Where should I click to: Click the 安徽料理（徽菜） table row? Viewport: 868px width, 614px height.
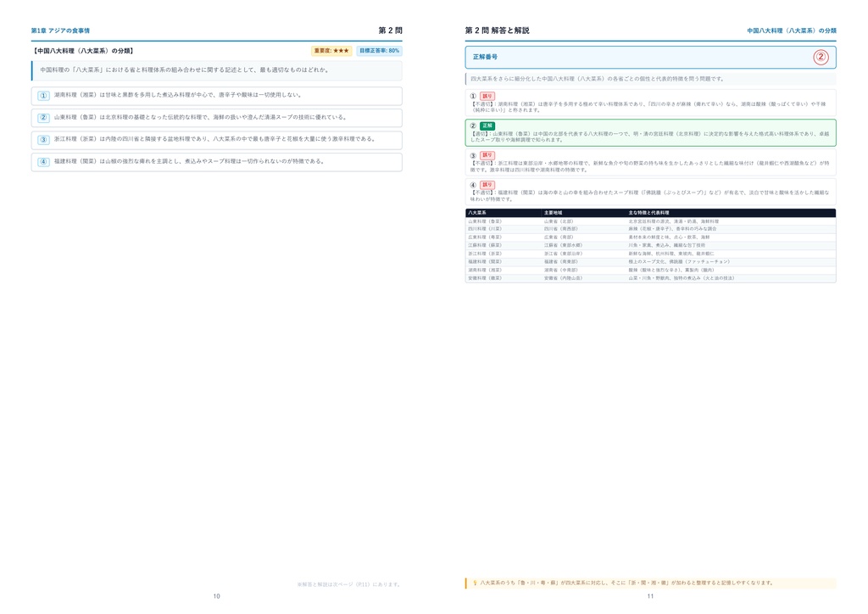click(x=650, y=278)
